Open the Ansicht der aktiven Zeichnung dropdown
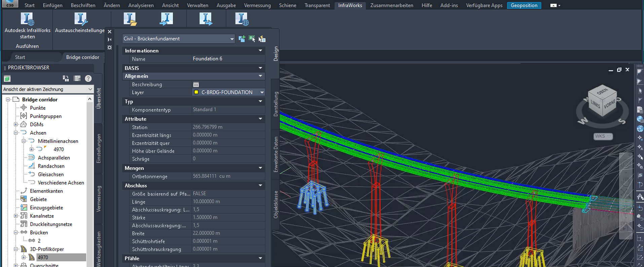The width and height of the screenshot is (644, 267). (x=48, y=89)
